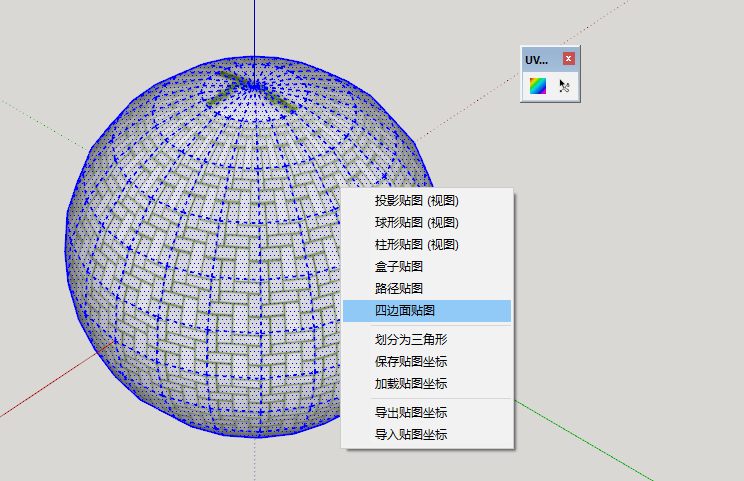The image size is (744, 481).
Task: Click the top pole of the sphere
Action: [x=254, y=80]
